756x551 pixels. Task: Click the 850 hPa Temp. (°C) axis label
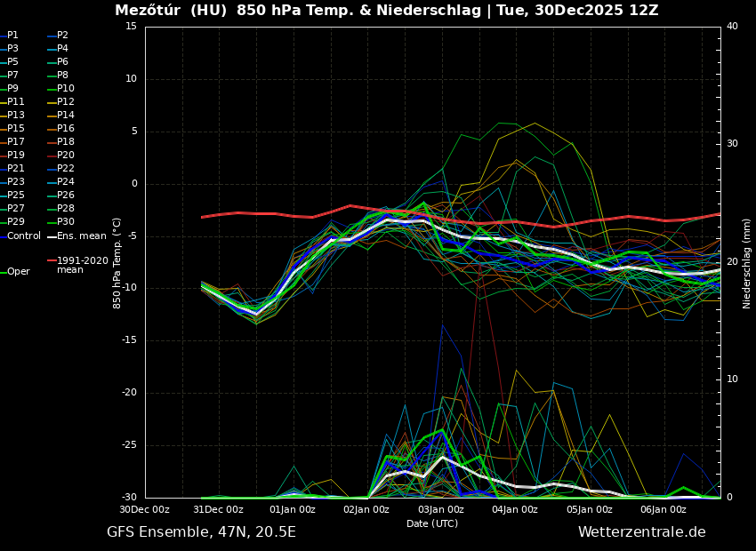click(117, 263)
